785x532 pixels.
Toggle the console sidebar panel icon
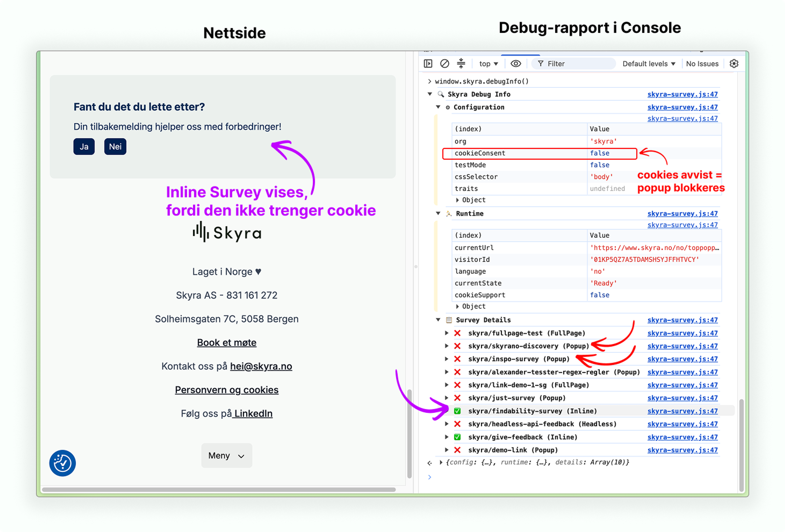(428, 64)
